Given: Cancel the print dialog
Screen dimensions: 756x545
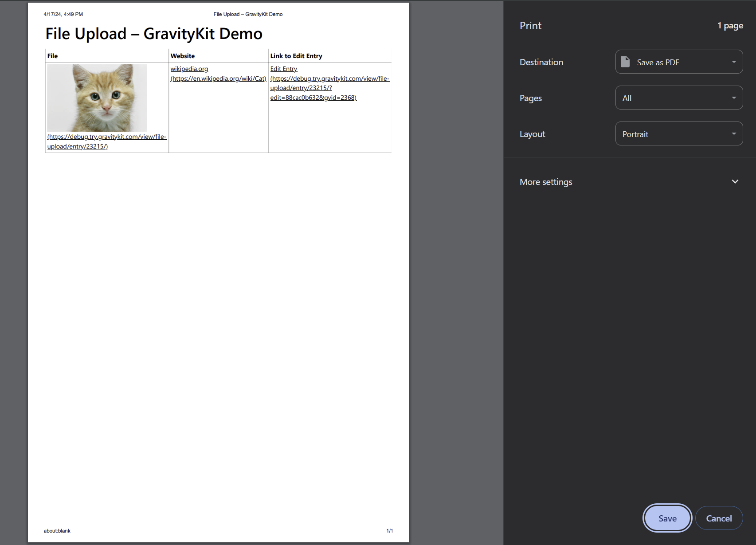Looking at the screenshot, I should [x=718, y=518].
